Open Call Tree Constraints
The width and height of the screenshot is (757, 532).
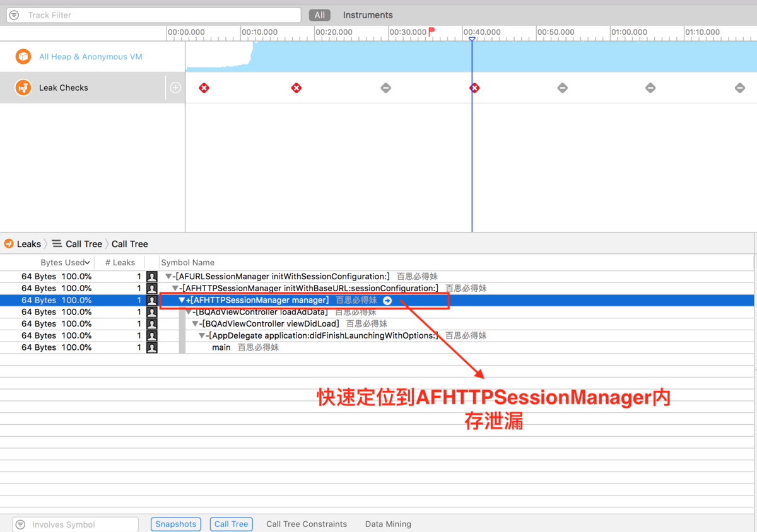pos(307,524)
